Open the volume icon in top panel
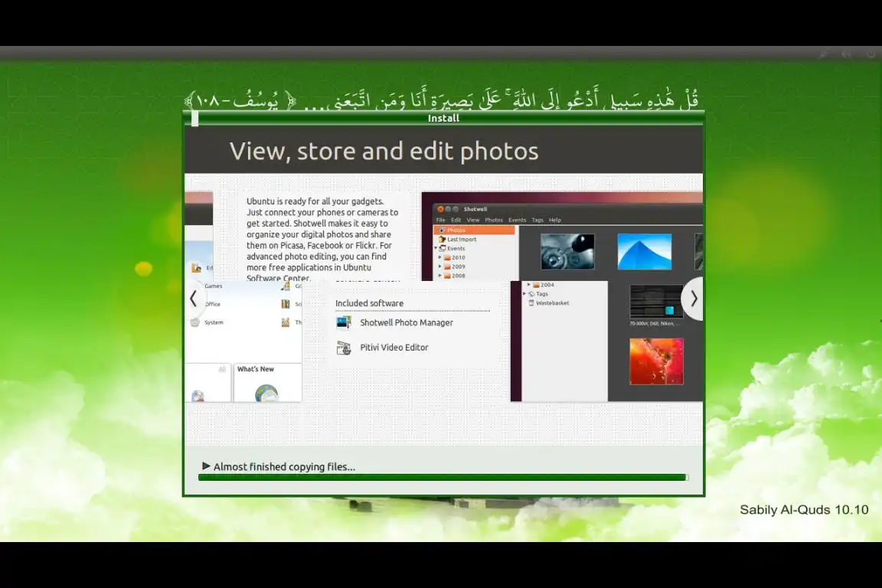This screenshot has height=588, width=882. (x=846, y=54)
